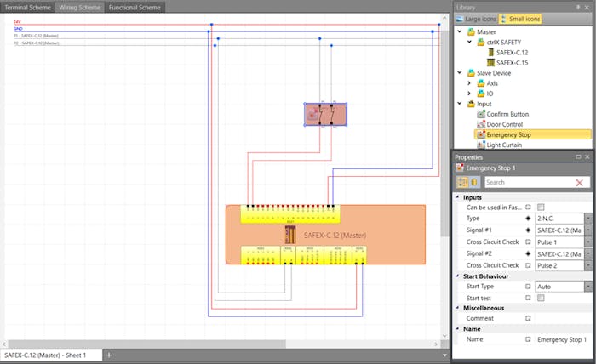Open the Signal #2 dropdown
This screenshot has height=364, width=596.
point(588,253)
